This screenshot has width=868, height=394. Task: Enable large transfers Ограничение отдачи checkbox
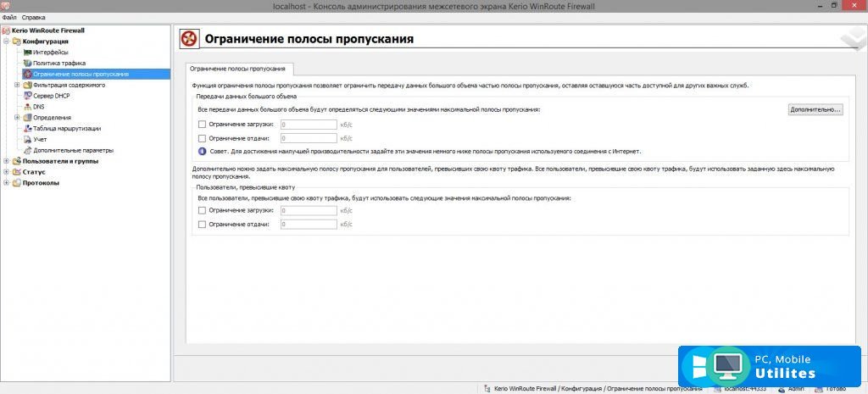(x=202, y=138)
